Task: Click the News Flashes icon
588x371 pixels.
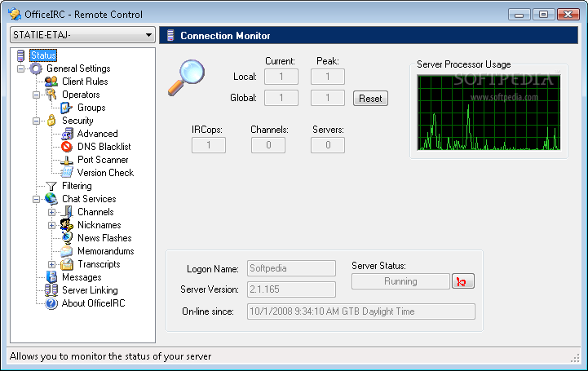Action: coord(67,238)
